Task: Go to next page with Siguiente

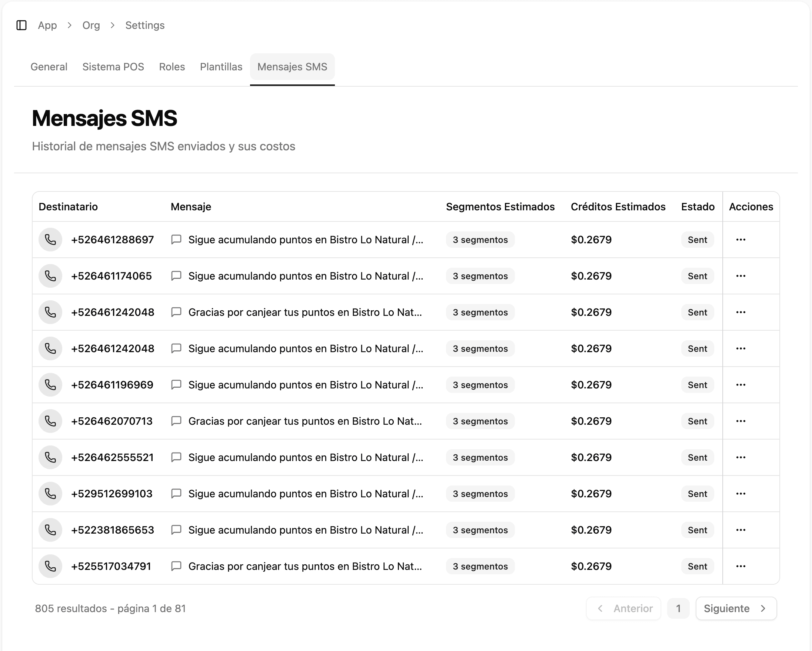Action: coord(736,608)
